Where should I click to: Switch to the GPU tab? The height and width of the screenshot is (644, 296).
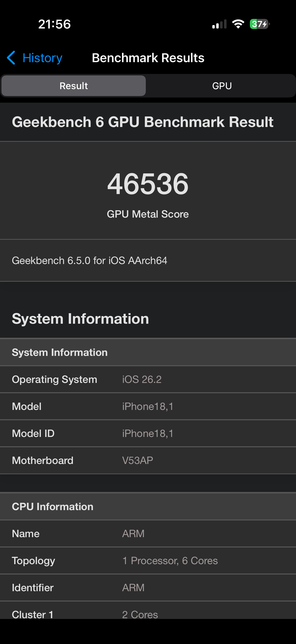(x=222, y=86)
